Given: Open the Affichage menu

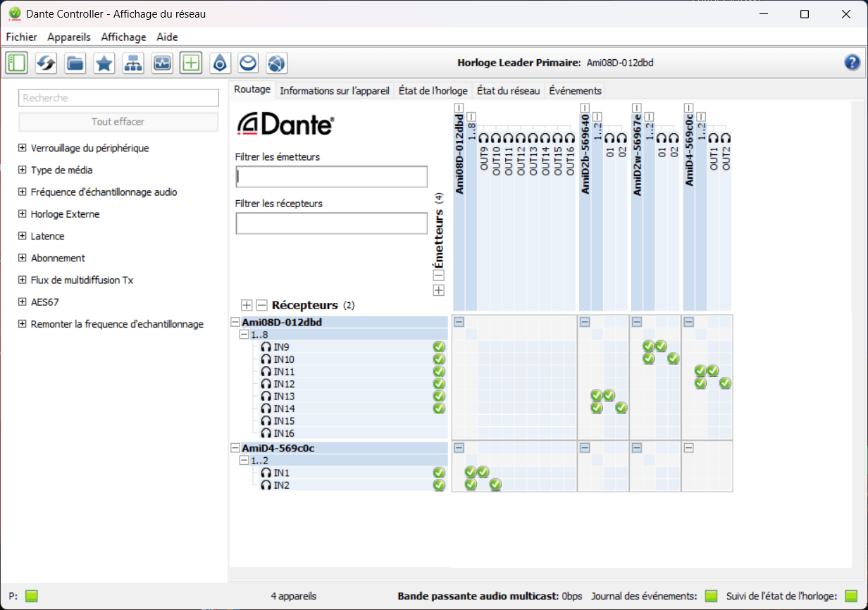Looking at the screenshot, I should [x=123, y=37].
